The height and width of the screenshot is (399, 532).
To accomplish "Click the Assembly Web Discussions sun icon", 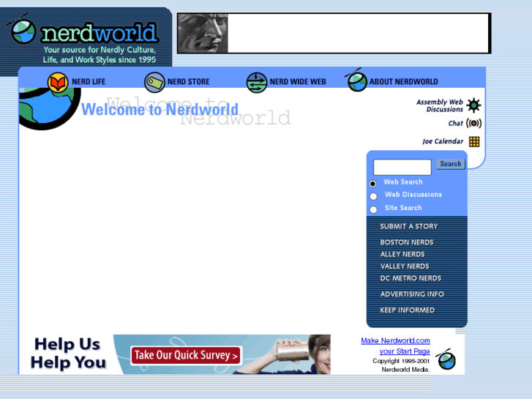I will click(x=473, y=105).
